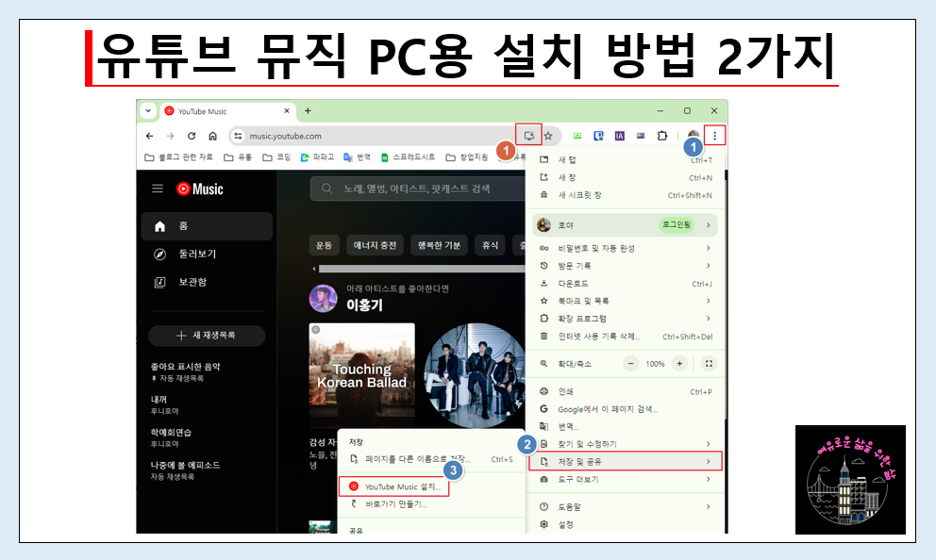Open the circular band photo thumbnail
The image size is (936, 560).
click(475, 376)
